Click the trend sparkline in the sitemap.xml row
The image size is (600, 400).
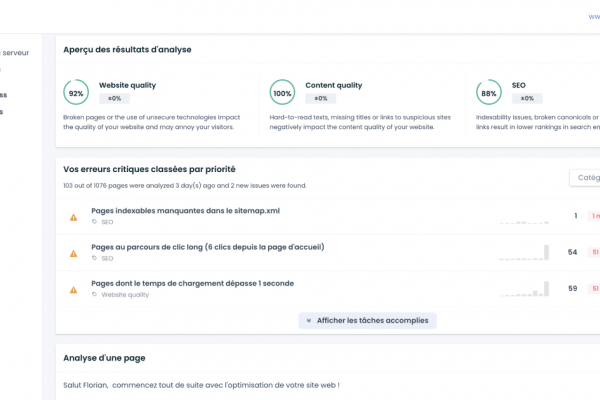[x=524, y=221]
